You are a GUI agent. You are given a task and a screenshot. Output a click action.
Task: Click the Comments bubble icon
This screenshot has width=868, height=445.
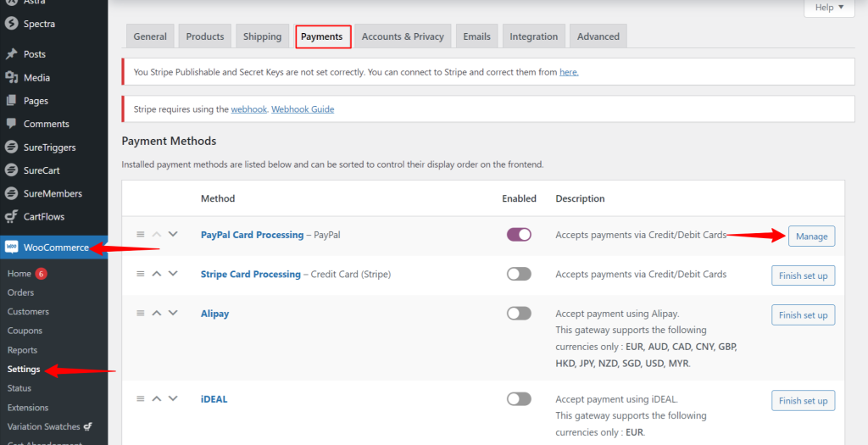pyautogui.click(x=11, y=124)
